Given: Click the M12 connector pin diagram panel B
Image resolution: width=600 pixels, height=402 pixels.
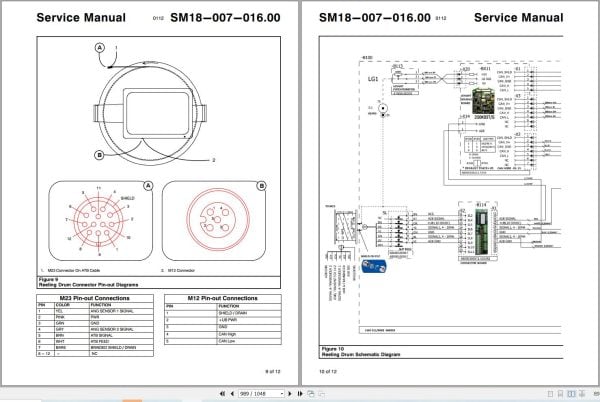Looking at the screenshot, I should click(x=214, y=221).
